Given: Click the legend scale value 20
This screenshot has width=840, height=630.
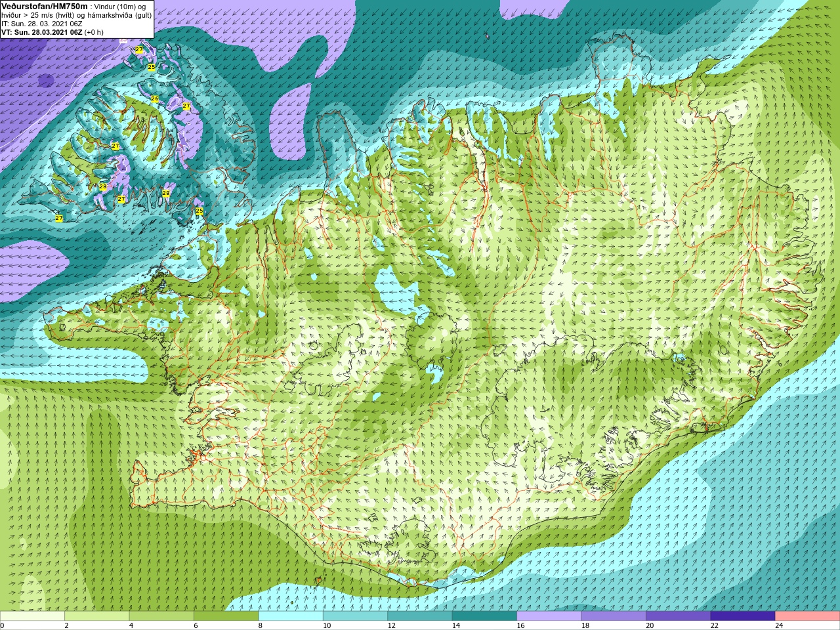Looking at the screenshot, I should click(650, 626).
